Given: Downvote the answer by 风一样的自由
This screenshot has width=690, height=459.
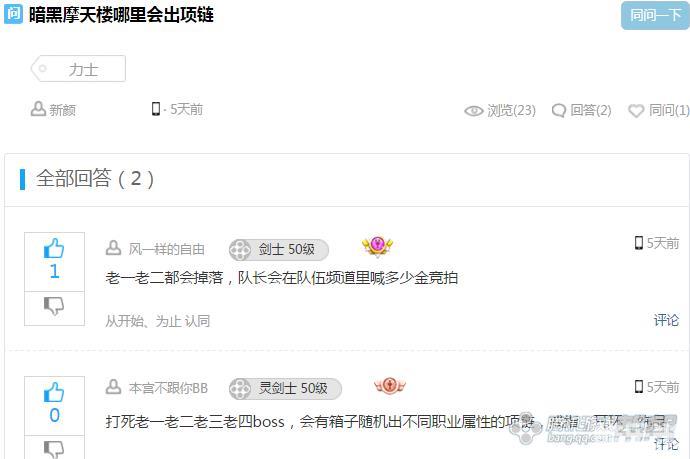Looking at the screenshot, I should [x=54, y=305].
